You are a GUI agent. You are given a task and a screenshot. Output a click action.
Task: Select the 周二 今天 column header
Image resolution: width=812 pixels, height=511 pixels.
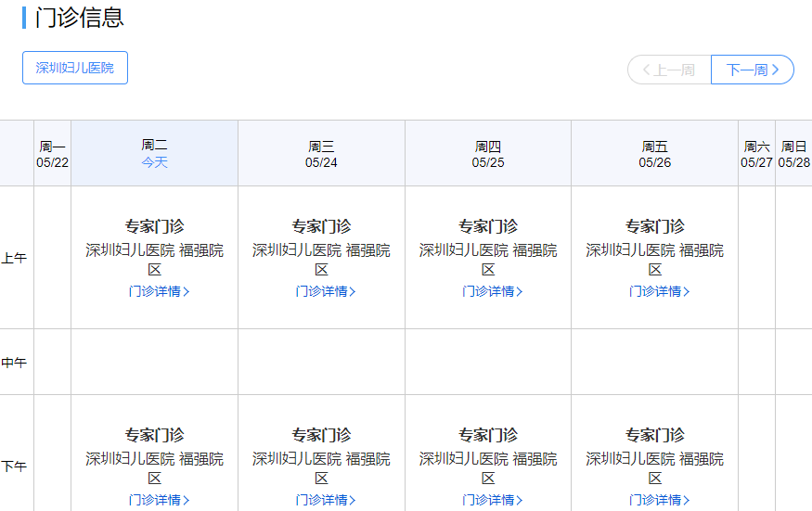point(155,153)
